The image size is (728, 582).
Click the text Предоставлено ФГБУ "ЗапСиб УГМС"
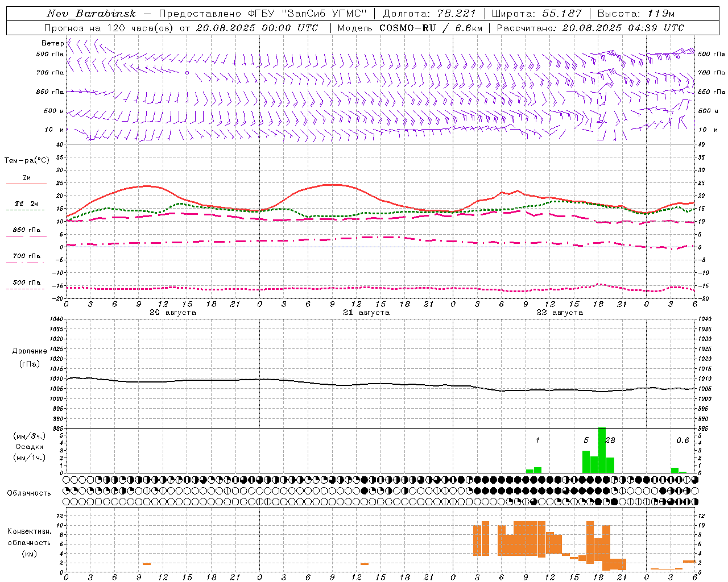[263, 14]
